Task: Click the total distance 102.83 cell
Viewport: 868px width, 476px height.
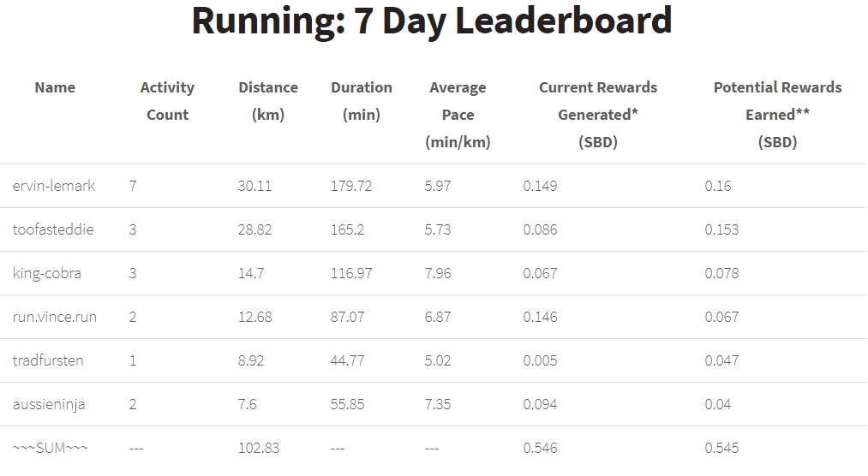Action: [x=259, y=448]
